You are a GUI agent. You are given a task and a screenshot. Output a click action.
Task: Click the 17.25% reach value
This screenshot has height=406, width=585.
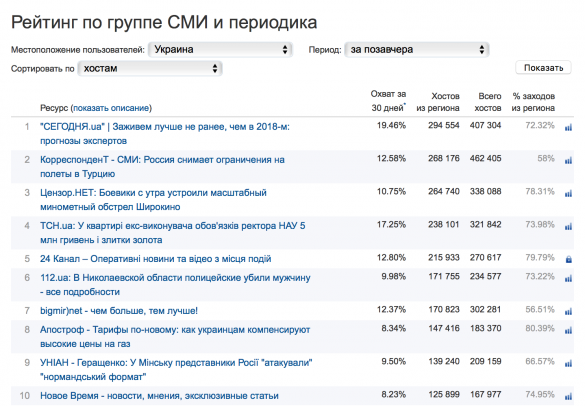(391, 225)
